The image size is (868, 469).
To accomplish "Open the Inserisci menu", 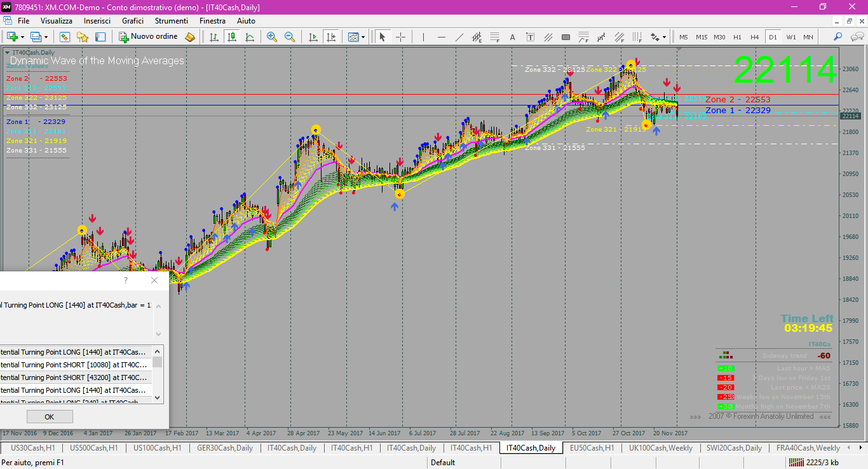I will [97, 21].
